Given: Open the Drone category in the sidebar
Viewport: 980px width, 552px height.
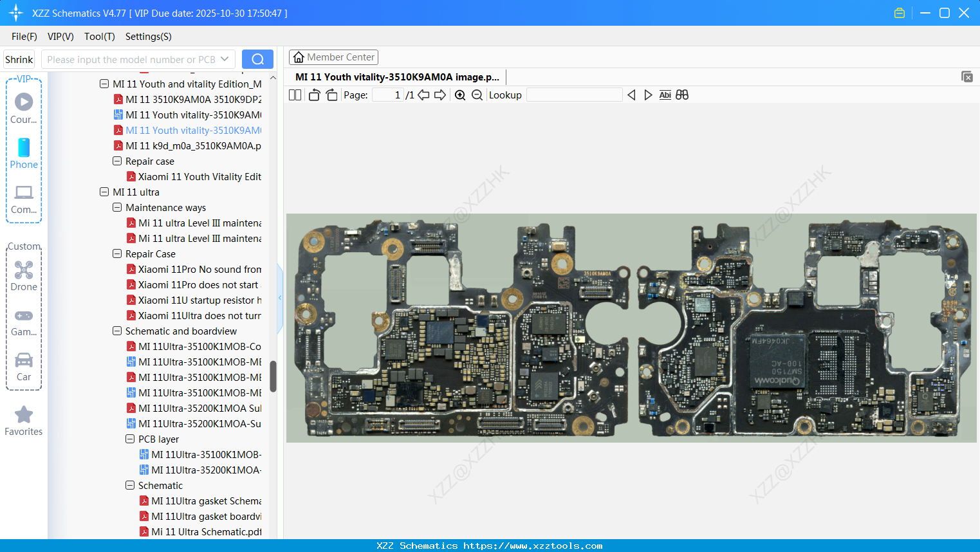Looking at the screenshot, I should (23, 275).
